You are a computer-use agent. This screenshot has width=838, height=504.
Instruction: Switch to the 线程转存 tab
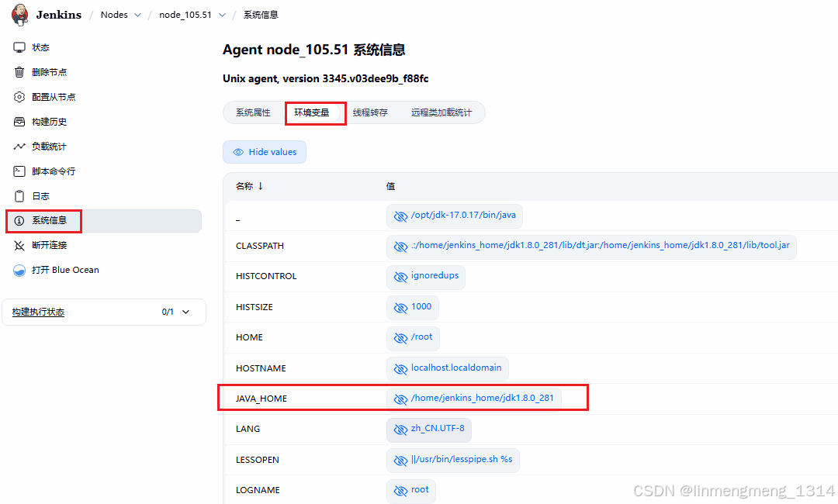[370, 112]
